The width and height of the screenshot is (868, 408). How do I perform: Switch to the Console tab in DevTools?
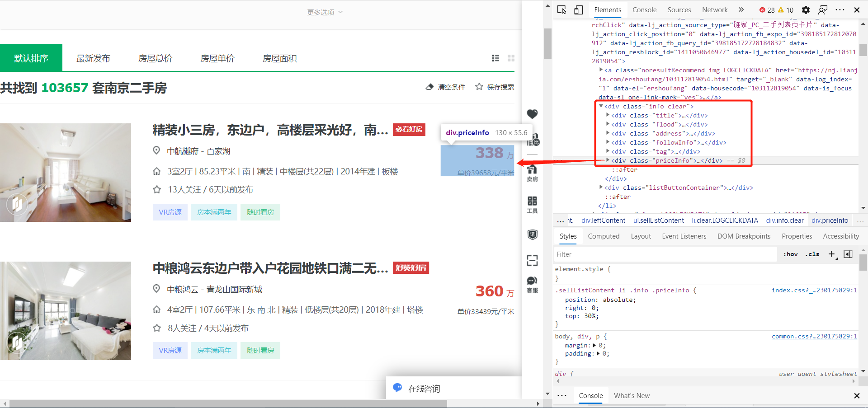644,10
